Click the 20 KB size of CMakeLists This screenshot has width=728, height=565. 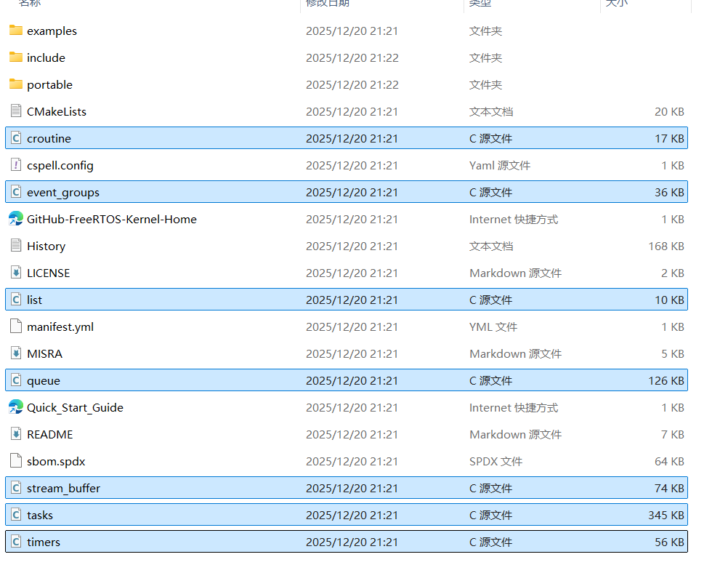[669, 111]
